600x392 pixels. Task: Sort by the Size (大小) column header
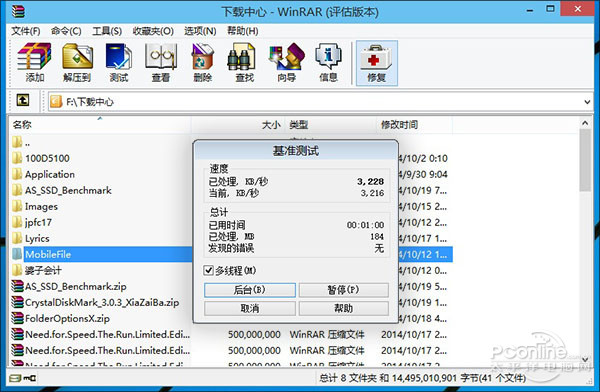237,124
